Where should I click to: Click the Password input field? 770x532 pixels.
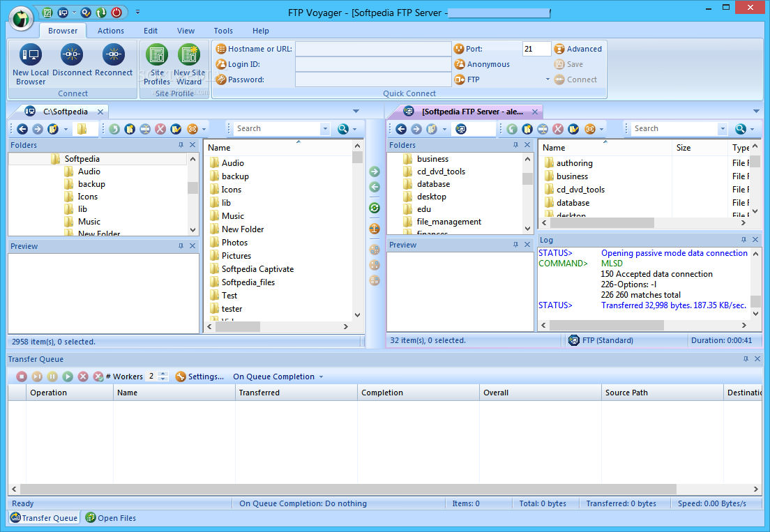tap(373, 79)
